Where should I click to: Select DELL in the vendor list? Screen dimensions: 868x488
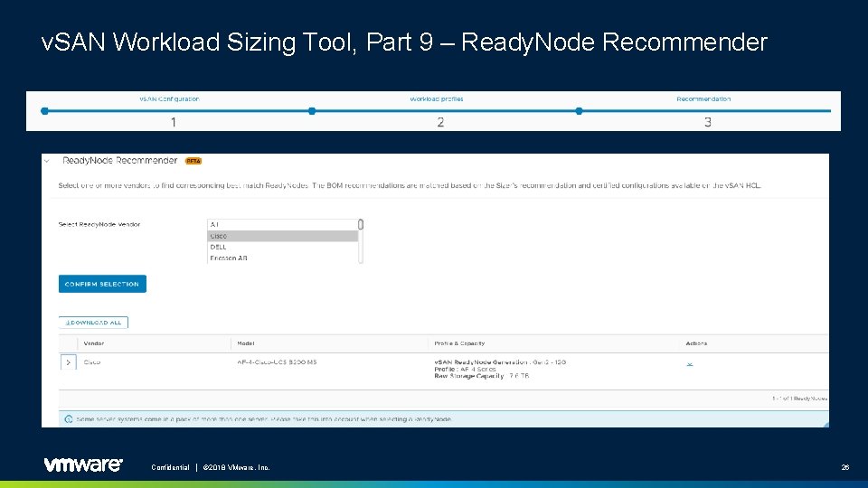[282, 247]
